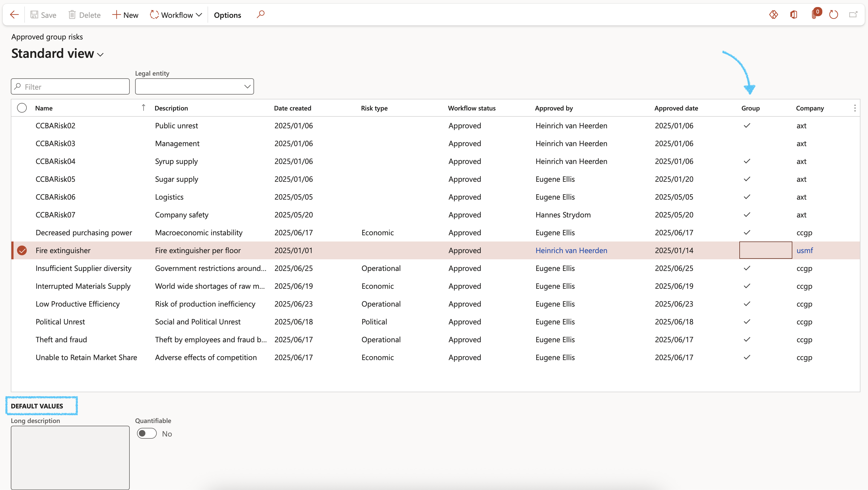Click the Long description text box
The image size is (868, 490).
tap(70, 457)
